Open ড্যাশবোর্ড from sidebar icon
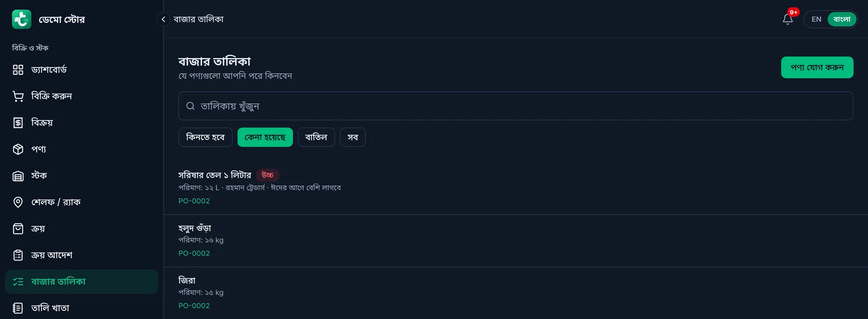The height and width of the screenshot is (319, 868). 18,69
